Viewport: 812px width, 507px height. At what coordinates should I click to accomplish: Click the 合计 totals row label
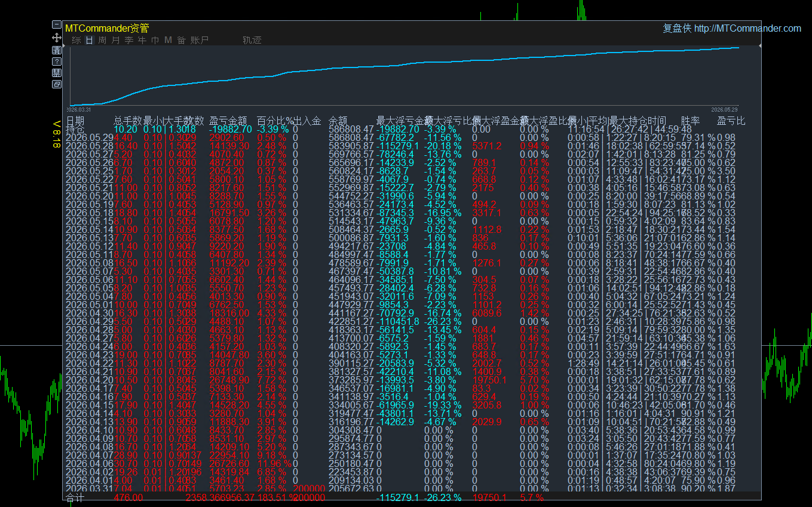[75, 497]
